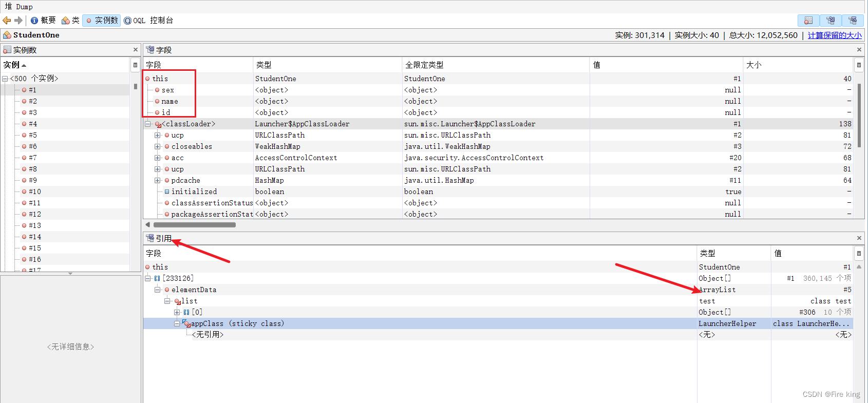Image resolution: width=868 pixels, height=403 pixels.
Task: Click the fields panel scroll-left arrow
Action: (x=148, y=225)
